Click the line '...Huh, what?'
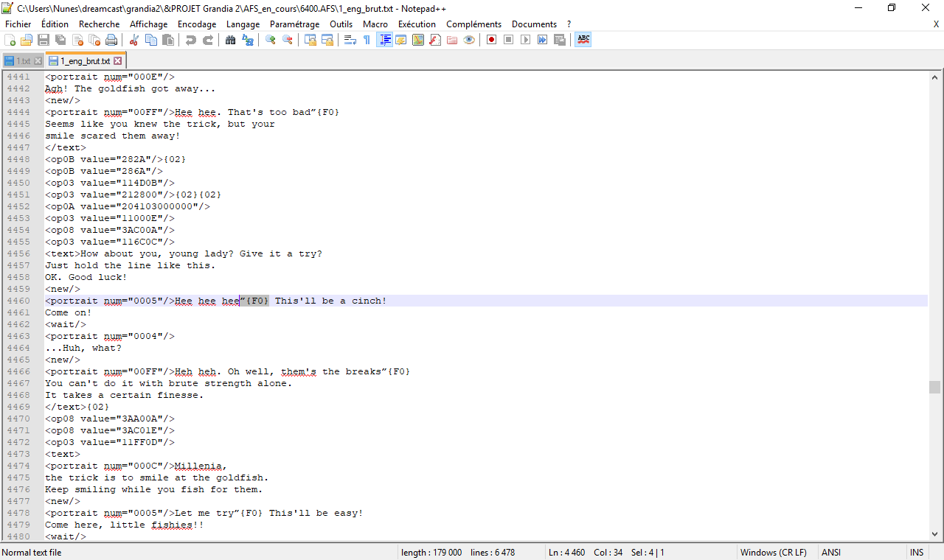 coord(83,348)
